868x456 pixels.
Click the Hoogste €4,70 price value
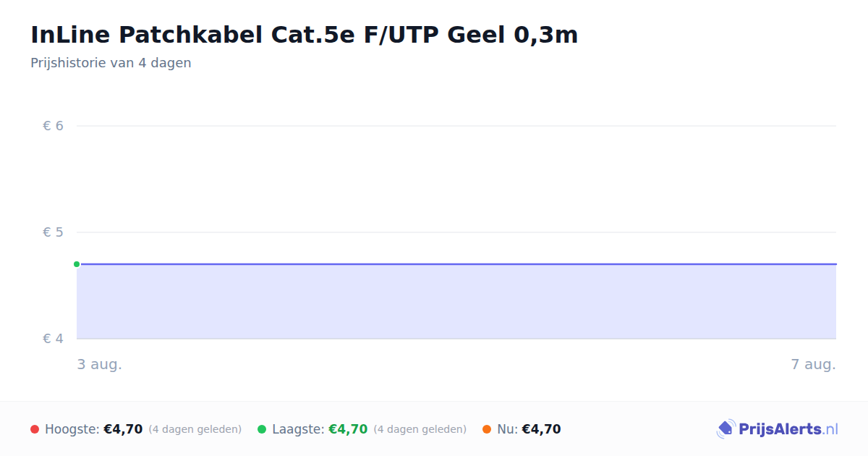pos(123,429)
